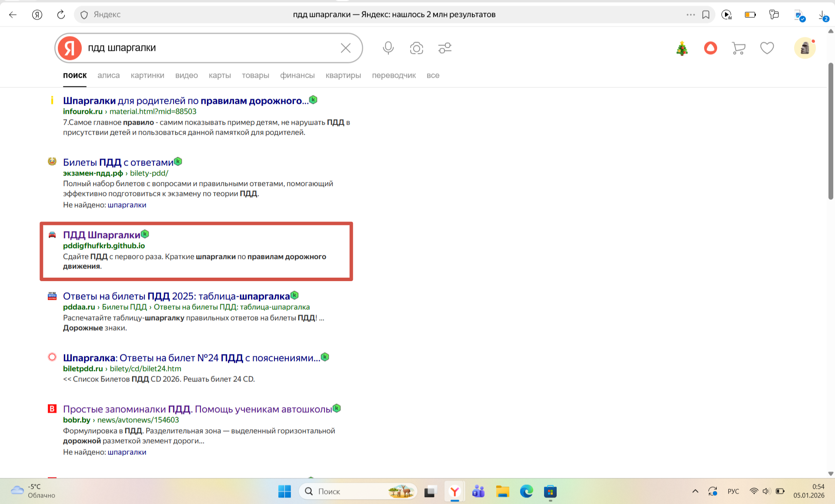Open 'ПДД Шпаргалки' github.io result
Screen dimensions: 835x504
click(x=102, y=235)
